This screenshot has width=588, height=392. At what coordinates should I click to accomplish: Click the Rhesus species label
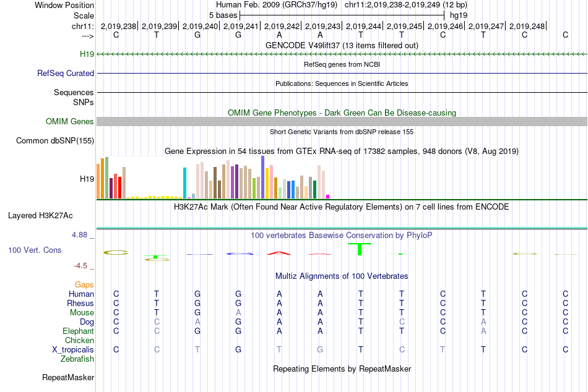tap(80, 303)
